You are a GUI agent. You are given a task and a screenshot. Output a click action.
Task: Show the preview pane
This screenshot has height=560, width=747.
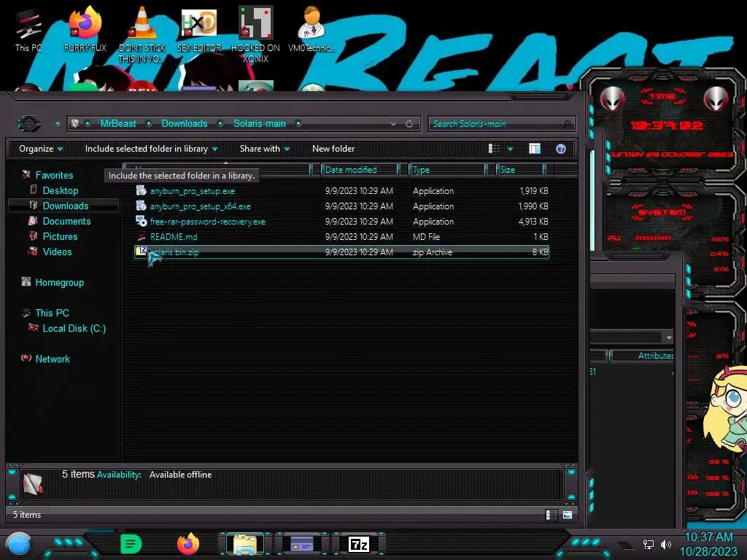tap(535, 149)
